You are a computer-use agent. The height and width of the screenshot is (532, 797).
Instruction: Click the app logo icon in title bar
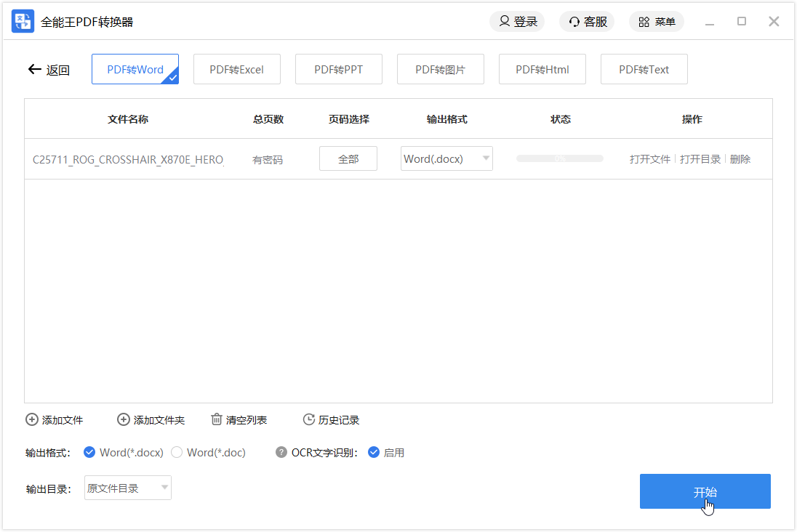(23, 21)
